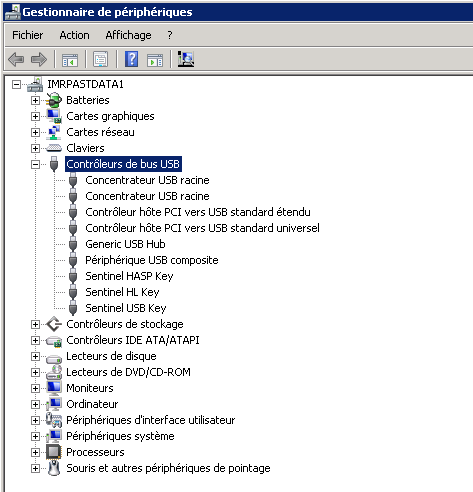Open the Properties toolbar icon

point(101,59)
